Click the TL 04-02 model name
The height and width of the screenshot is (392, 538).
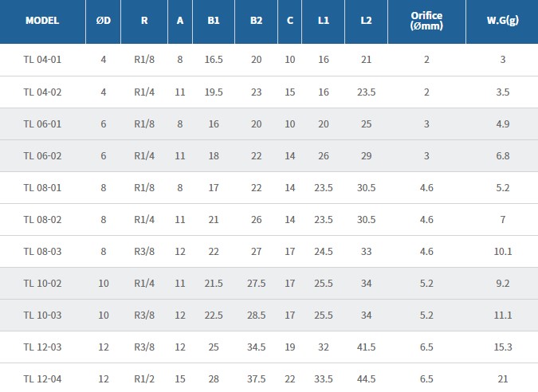(42, 92)
